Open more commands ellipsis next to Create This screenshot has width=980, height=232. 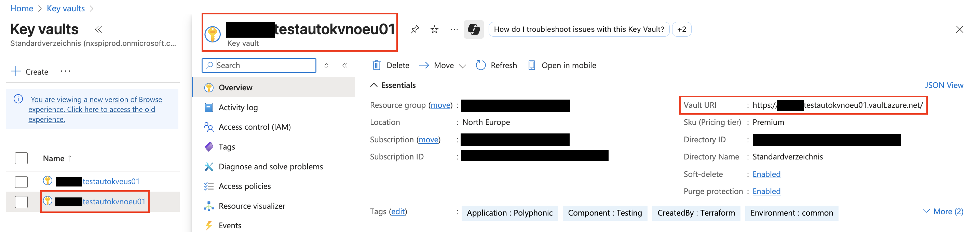pos(65,71)
